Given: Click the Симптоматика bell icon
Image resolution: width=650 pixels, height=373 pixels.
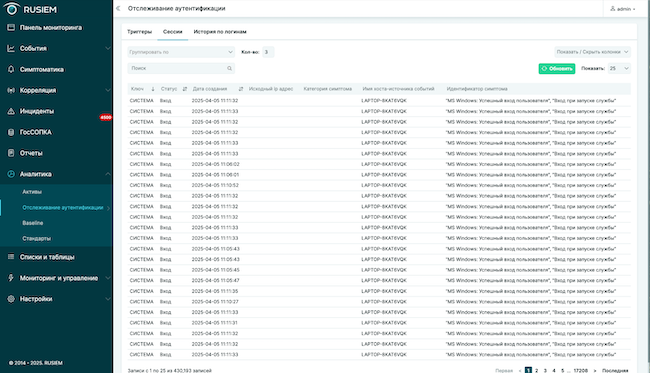Looking at the screenshot, I should pos(11,69).
